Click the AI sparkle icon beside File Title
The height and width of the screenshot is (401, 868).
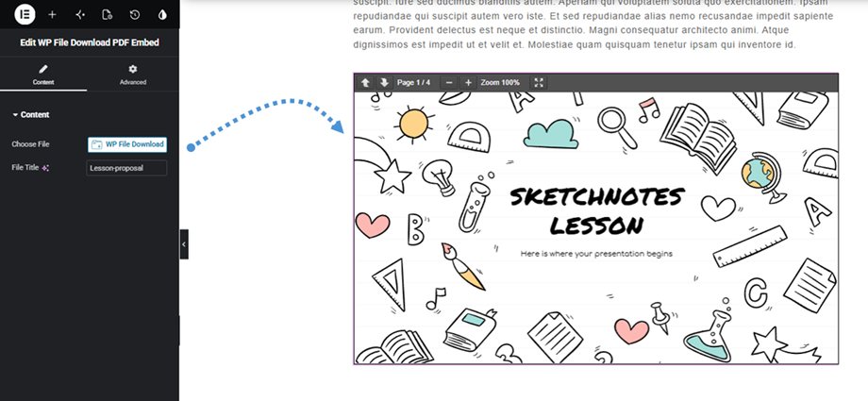coord(46,168)
